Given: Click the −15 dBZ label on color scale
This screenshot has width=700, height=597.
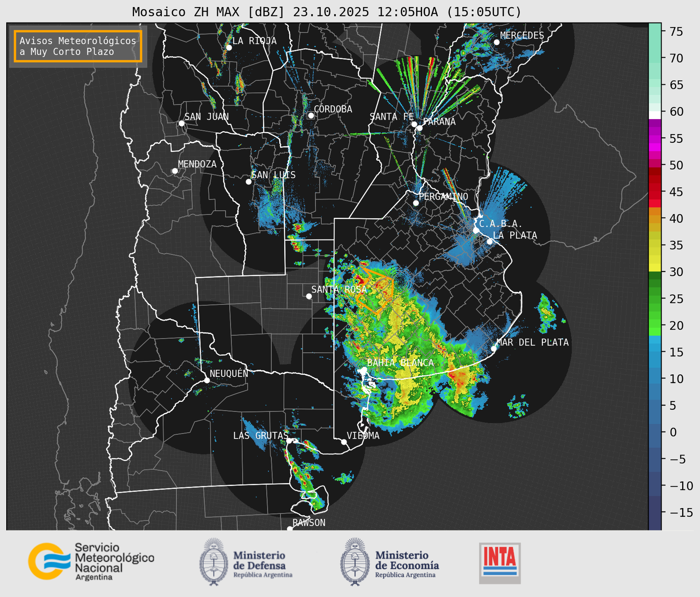Looking at the screenshot, I should coord(680,513).
